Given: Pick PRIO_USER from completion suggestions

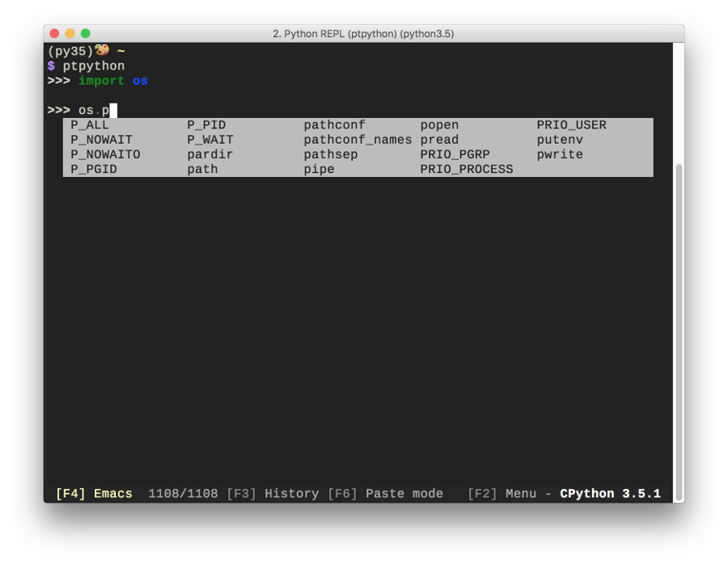Looking at the screenshot, I should (x=571, y=125).
